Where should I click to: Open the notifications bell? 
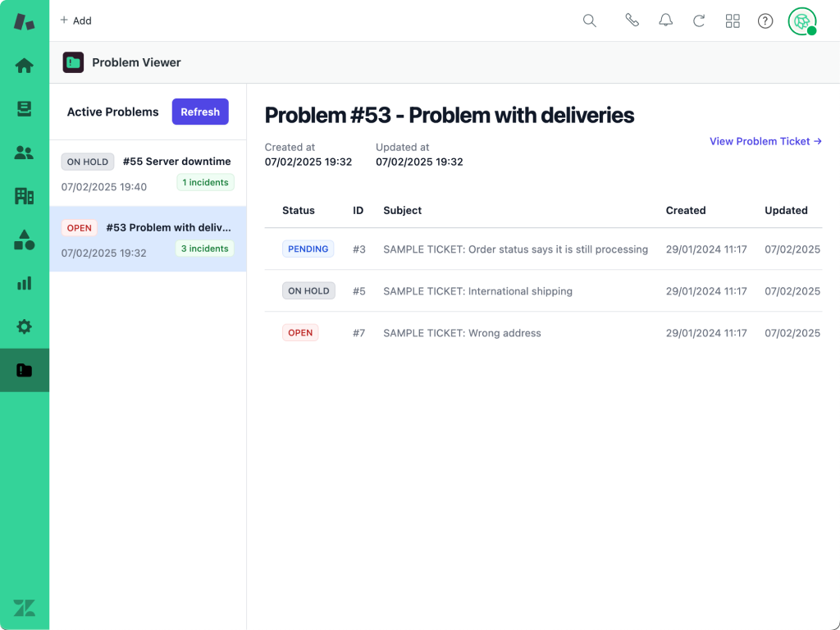click(x=666, y=21)
